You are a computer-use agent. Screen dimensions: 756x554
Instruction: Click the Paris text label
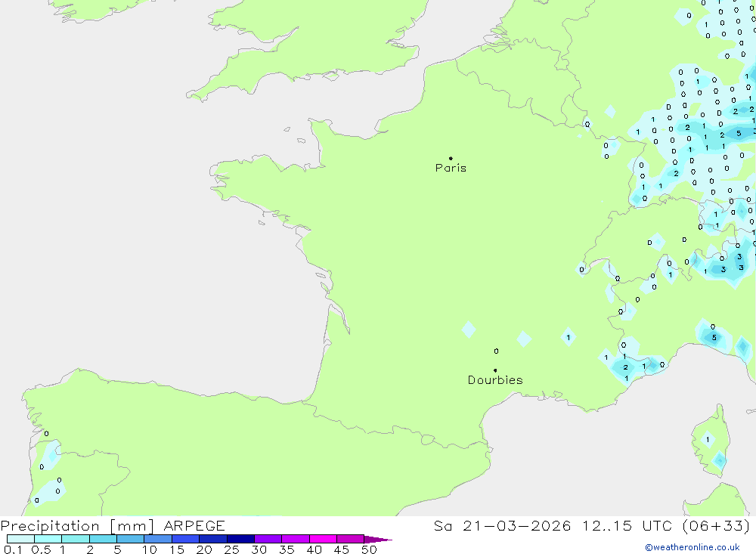[451, 169]
